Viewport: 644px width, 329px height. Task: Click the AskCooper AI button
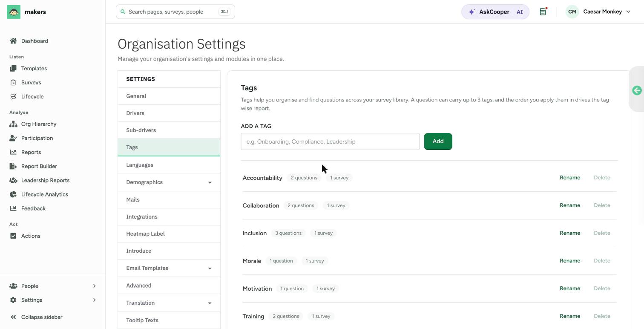tap(495, 12)
